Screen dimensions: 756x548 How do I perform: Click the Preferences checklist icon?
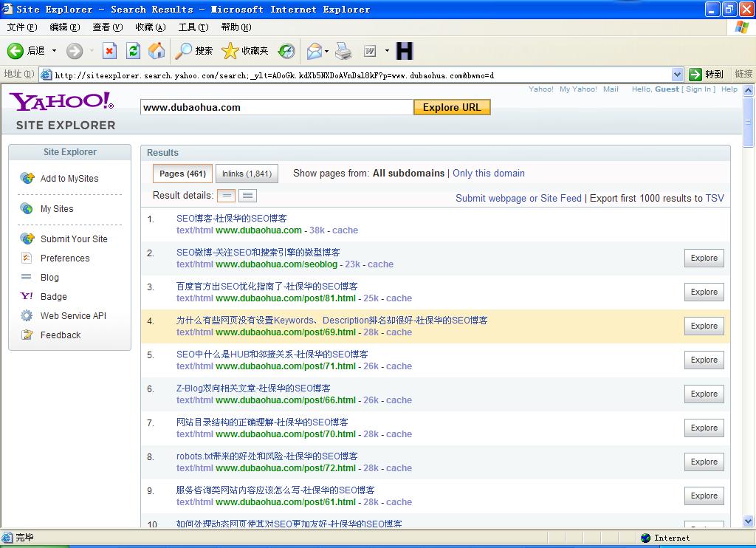pos(27,258)
